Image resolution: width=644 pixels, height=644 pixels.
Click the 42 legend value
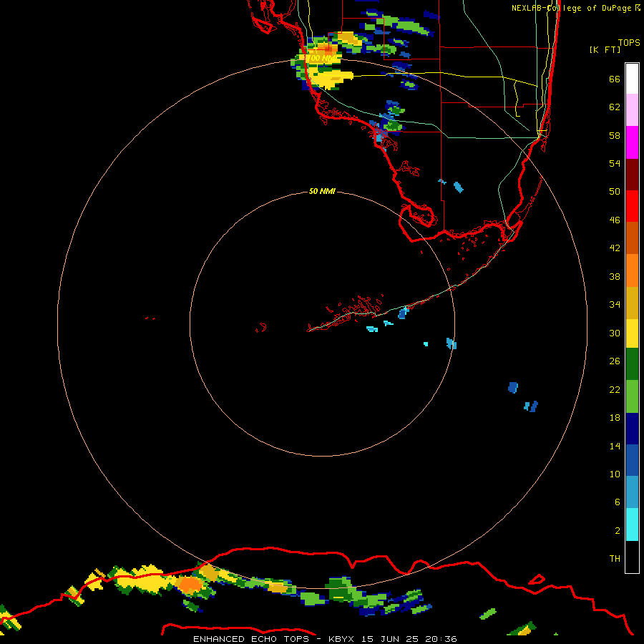coord(615,248)
